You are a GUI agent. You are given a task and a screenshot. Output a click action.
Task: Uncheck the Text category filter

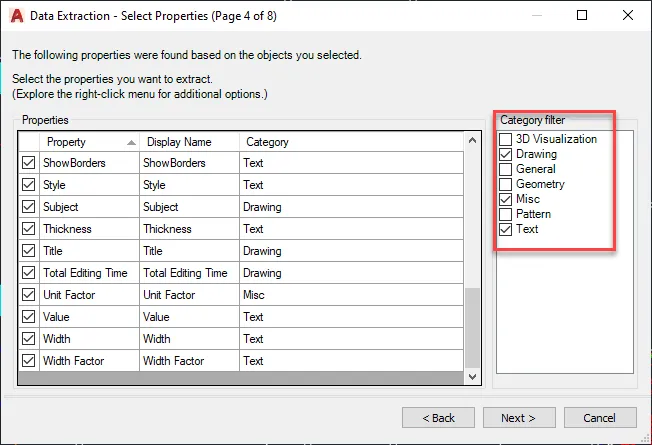coord(505,229)
